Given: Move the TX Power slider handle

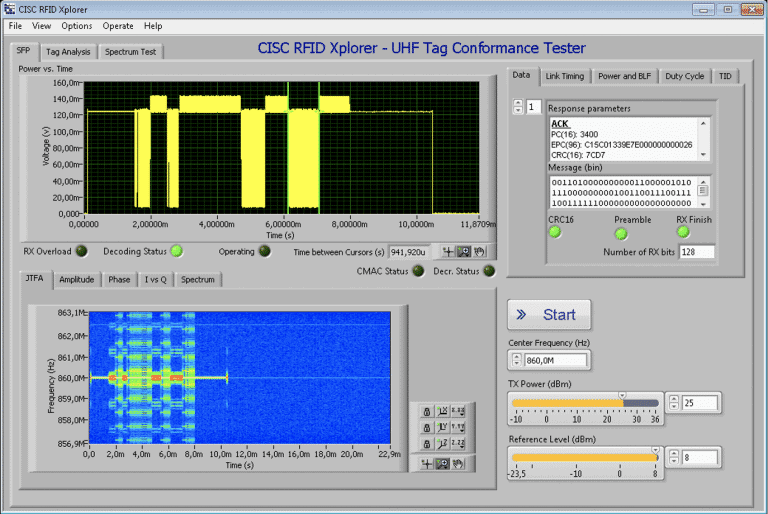Looking at the screenshot, I should click(622, 395).
